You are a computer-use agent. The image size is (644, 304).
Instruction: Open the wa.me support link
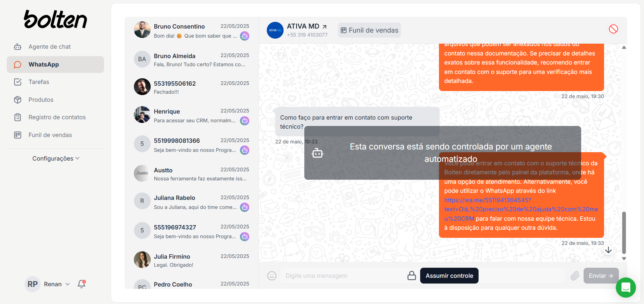[x=521, y=209]
